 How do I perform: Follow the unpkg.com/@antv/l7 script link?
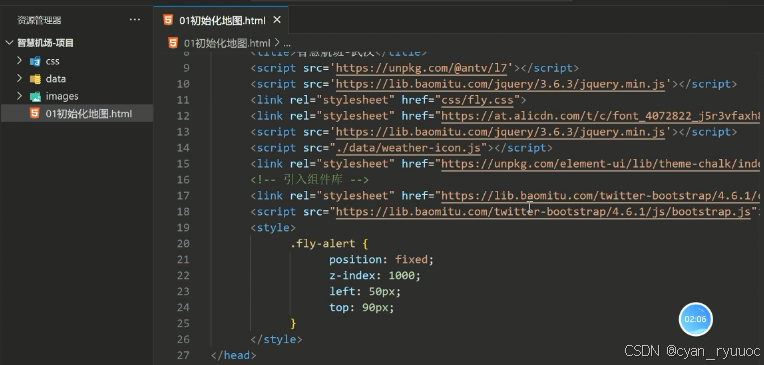point(422,68)
